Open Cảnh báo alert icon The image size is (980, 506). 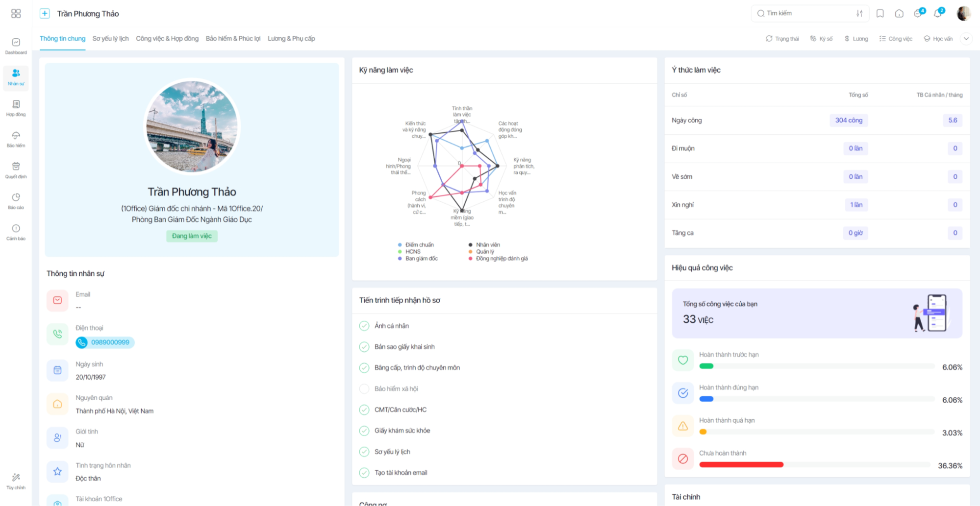(x=16, y=232)
